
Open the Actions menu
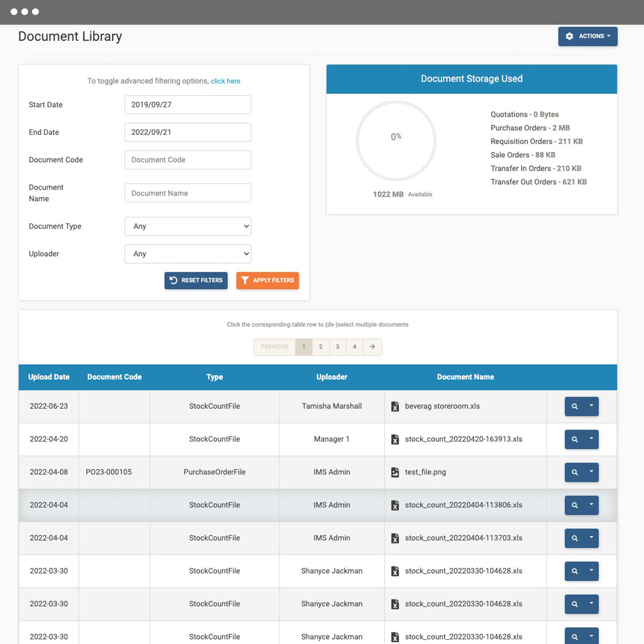pyautogui.click(x=588, y=36)
